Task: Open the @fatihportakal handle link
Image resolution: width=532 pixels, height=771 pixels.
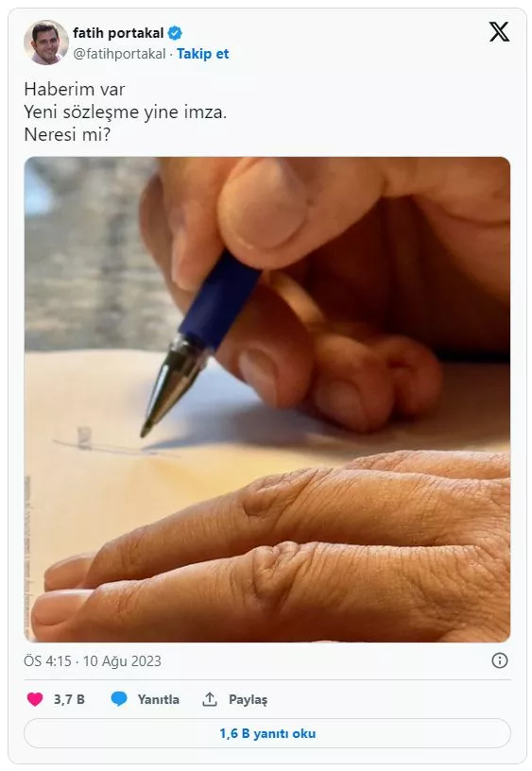Action: (119, 54)
